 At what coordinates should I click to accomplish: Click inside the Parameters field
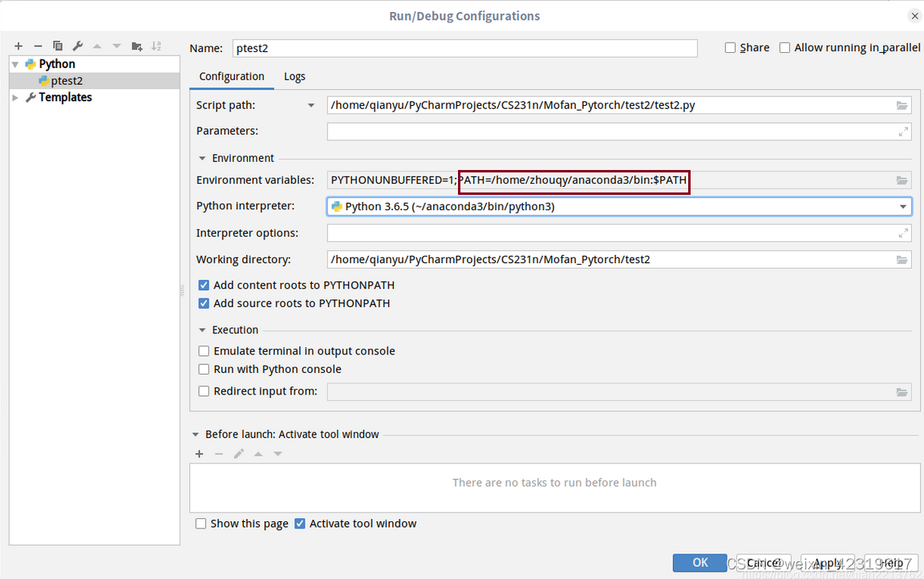561,130
